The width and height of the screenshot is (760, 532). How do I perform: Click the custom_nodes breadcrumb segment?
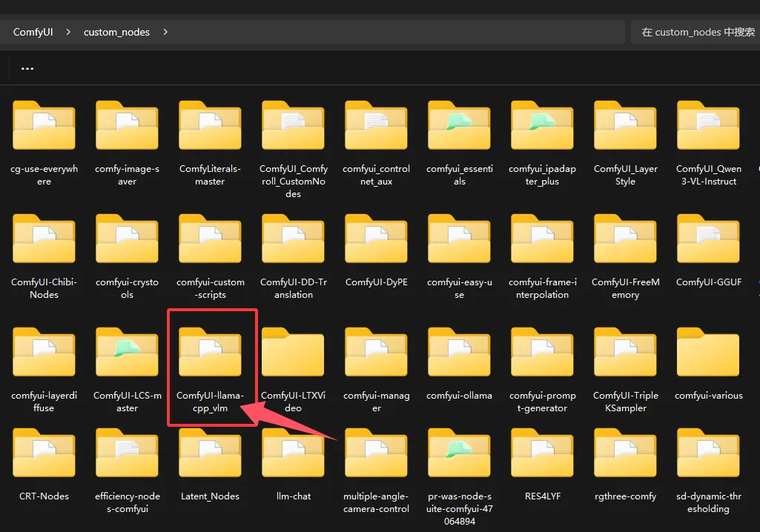tap(117, 32)
